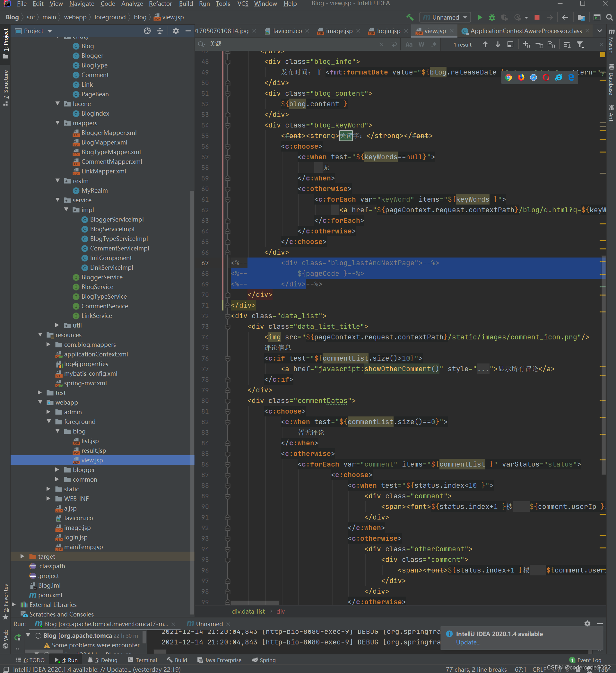Screen dimensions: 616x673
Task: Switch to the login.jsp editor tab
Action: point(388,31)
